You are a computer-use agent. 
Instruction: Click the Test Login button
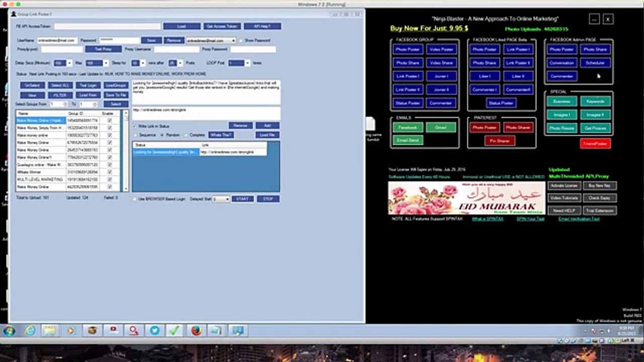click(88, 85)
